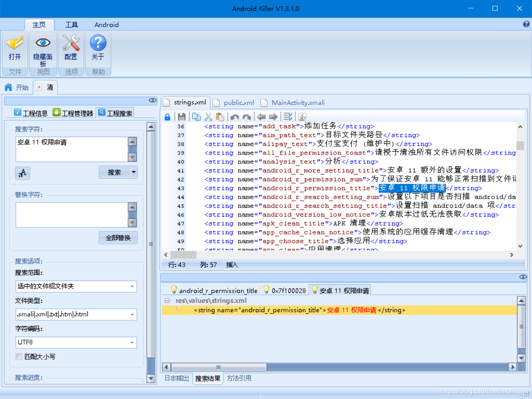This screenshot has width=532, height=399.
Task: Toggle the bottom results panel eye icon
Action: coord(523,277)
